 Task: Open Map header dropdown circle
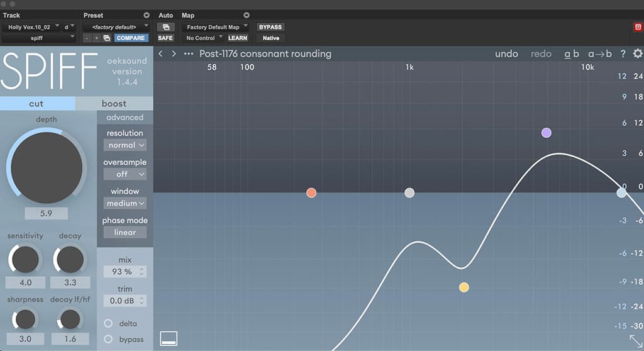click(247, 15)
